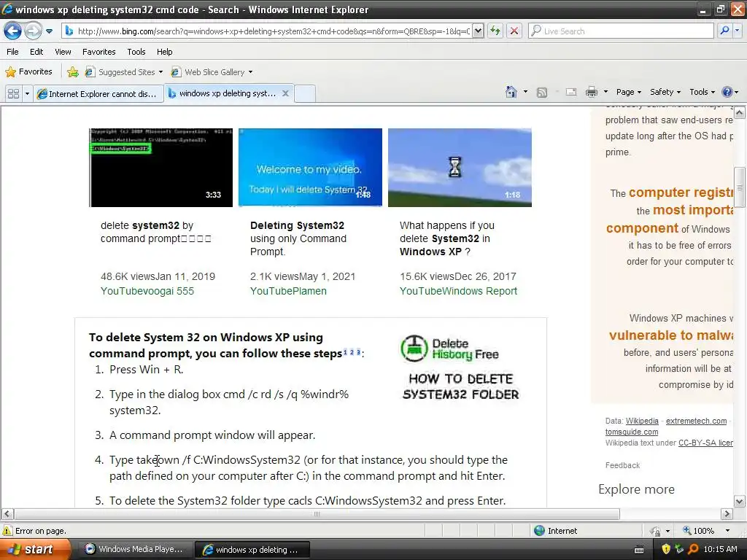
Task: Click the Print icon
Action: (x=591, y=92)
